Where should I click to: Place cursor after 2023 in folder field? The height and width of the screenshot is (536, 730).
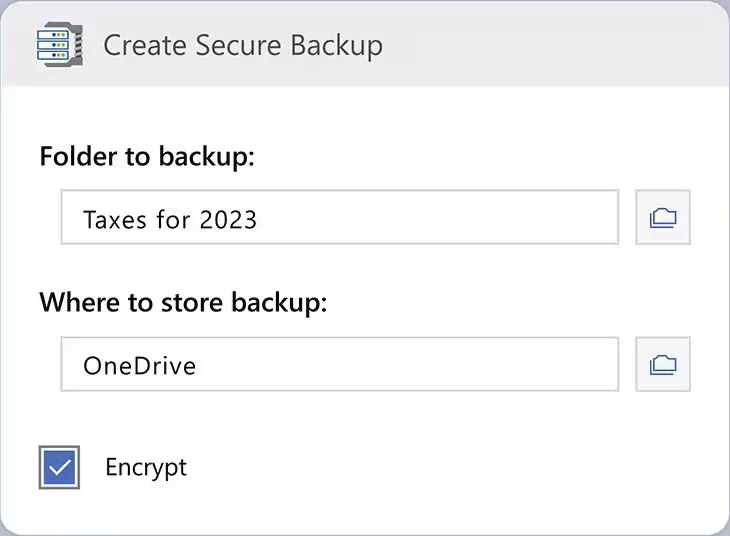(258, 219)
